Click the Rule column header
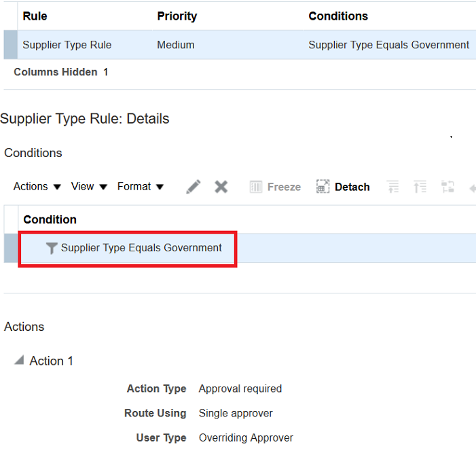The height and width of the screenshot is (449, 476). point(35,16)
